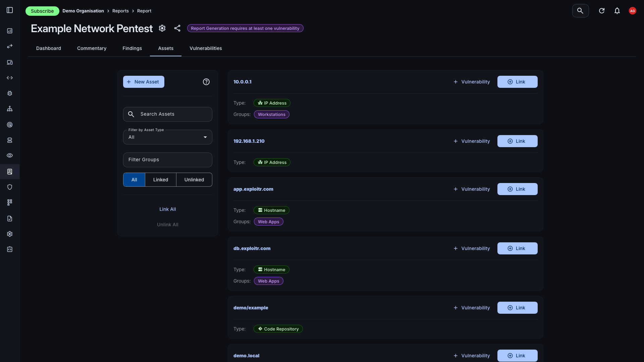Open the report settings gear beside the title

[162, 28]
